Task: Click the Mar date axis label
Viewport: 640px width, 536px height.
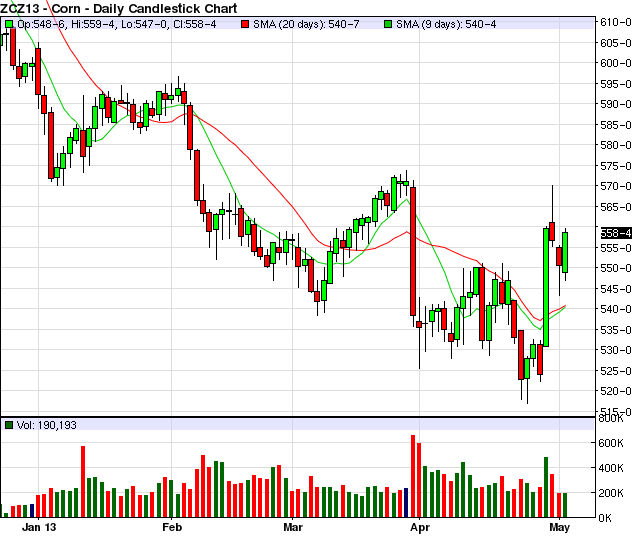Action: tap(293, 527)
